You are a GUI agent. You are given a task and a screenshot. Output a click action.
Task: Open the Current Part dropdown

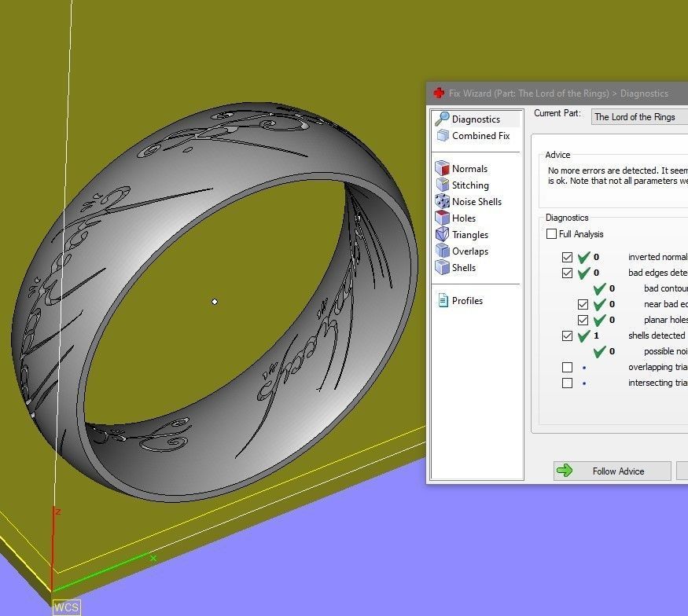(639, 117)
